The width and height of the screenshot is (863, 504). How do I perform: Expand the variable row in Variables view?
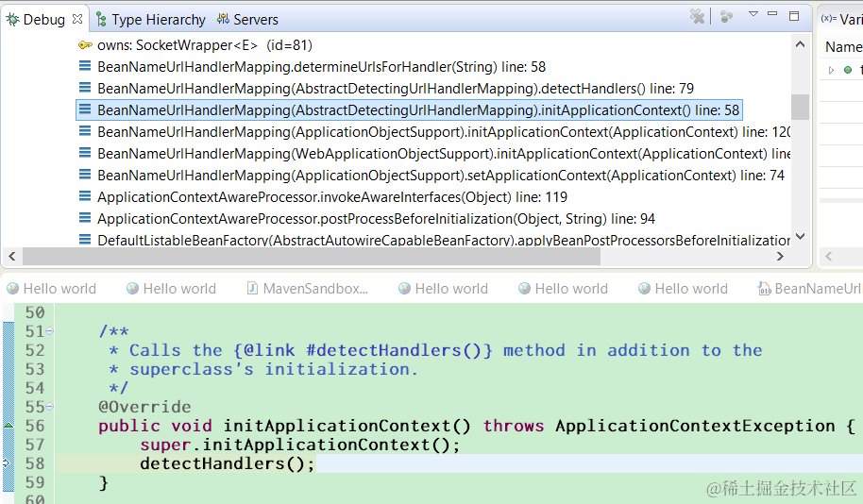click(831, 70)
